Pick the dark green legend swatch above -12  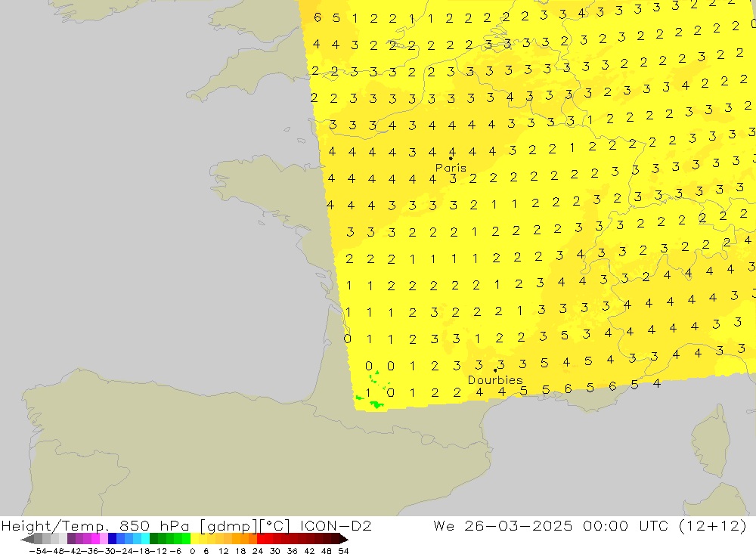point(153,539)
